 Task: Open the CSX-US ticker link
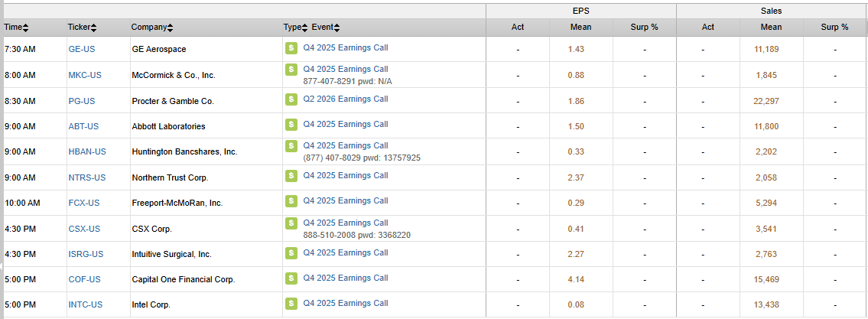(84, 229)
